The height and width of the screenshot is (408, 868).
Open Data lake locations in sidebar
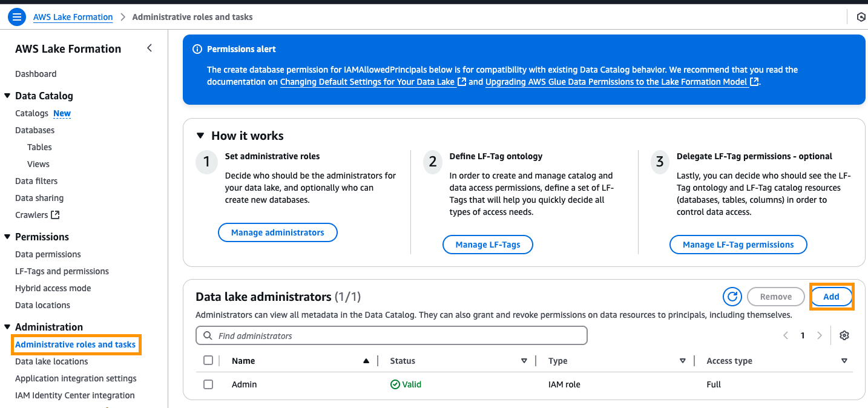51,361
